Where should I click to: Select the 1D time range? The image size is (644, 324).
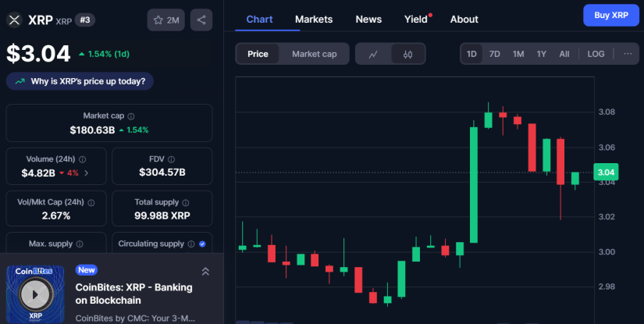471,54
